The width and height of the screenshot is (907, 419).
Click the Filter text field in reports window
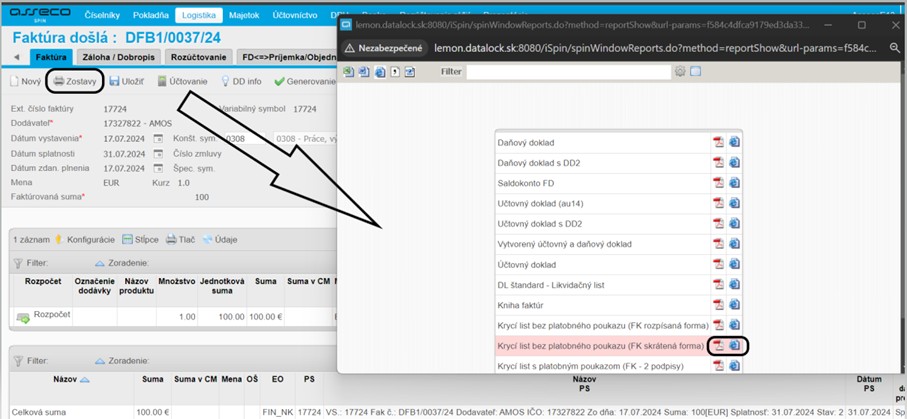(x=570, y=72)
